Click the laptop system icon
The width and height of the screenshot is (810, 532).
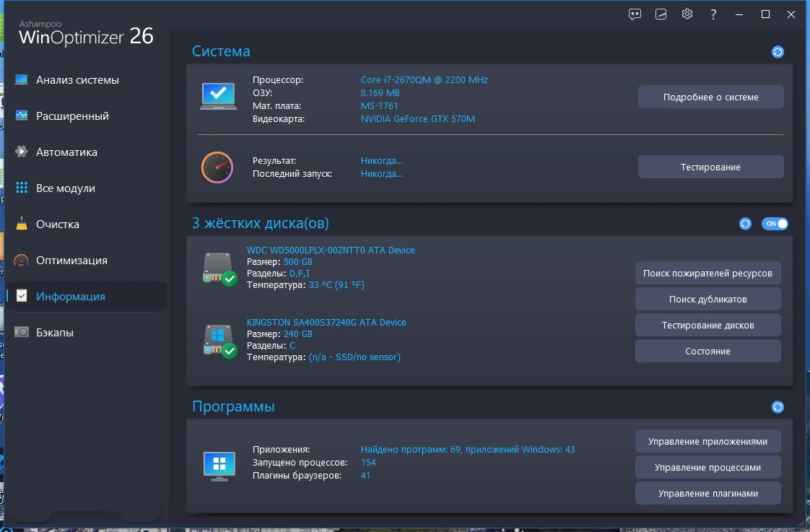pyautogui.click(x=219, y=96)
